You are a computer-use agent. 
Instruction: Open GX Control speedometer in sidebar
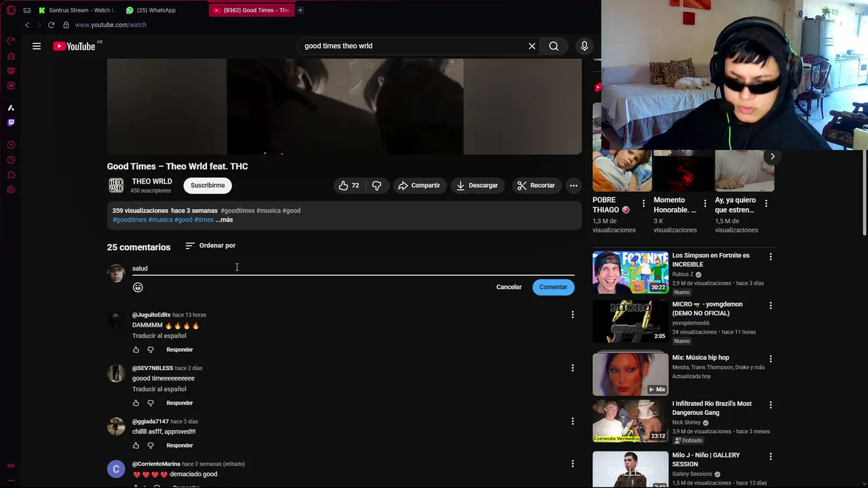11,41
